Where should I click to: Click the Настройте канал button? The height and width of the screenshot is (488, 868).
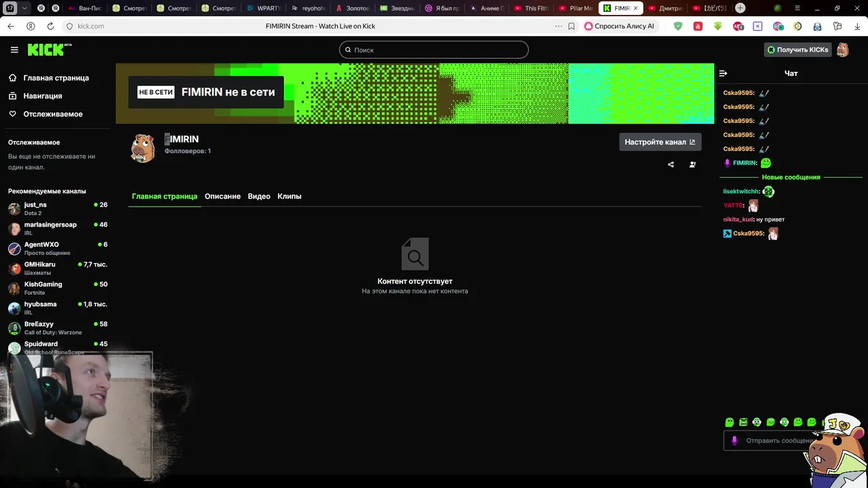[660, 142]
